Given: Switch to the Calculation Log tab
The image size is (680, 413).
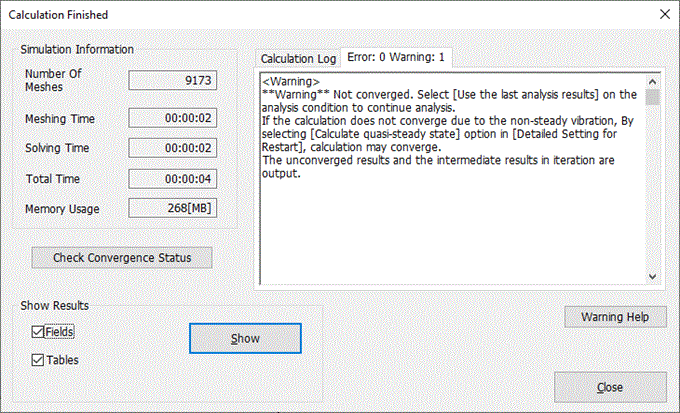Looking at the screenshot, I should [x=298, y=59].
